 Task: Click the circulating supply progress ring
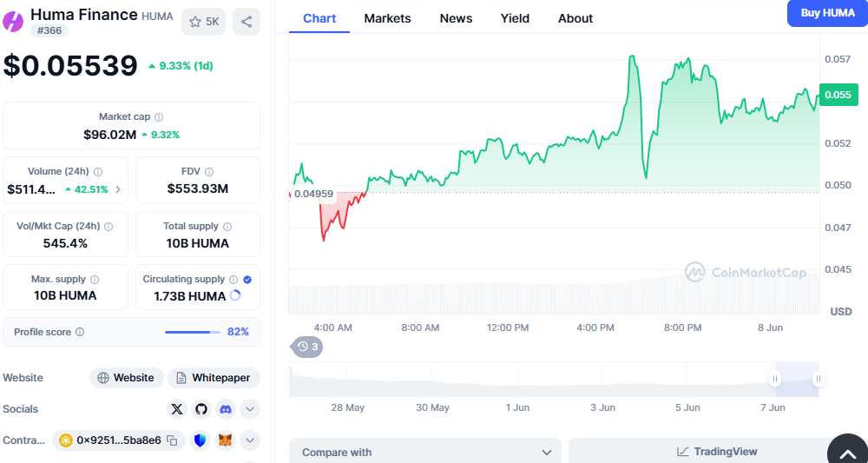tap(234, 295)
